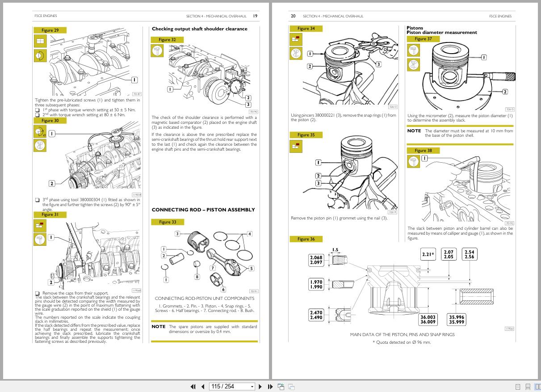Click the assembly grid icon under Figure 29

click(40, 41)
